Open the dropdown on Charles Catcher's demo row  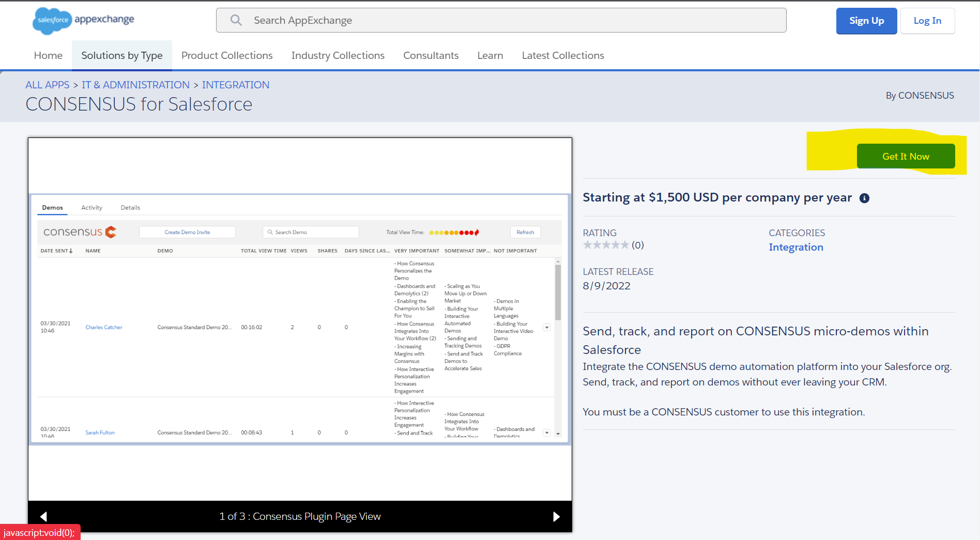point(546,327)
